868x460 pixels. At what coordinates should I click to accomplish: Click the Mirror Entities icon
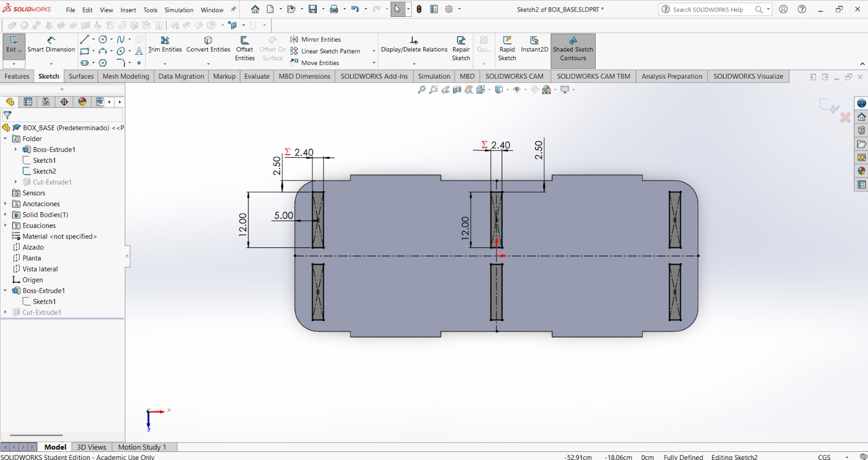(294, 40)
